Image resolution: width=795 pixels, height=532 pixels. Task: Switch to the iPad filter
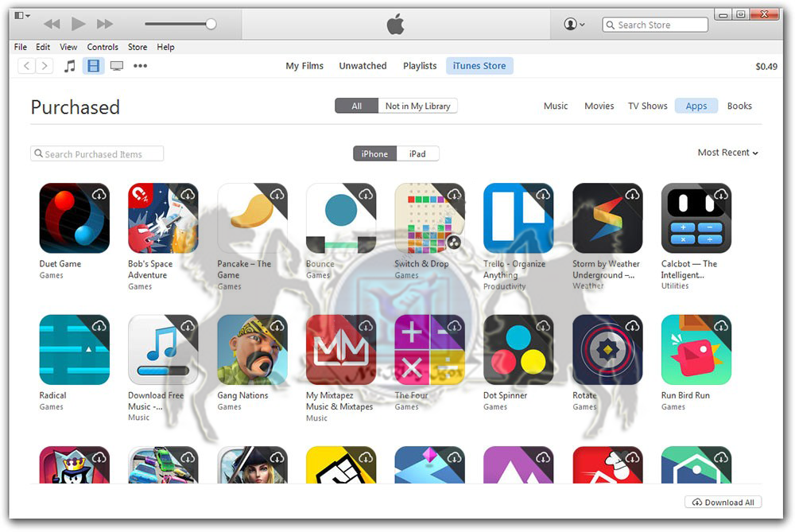pos(418,153)
